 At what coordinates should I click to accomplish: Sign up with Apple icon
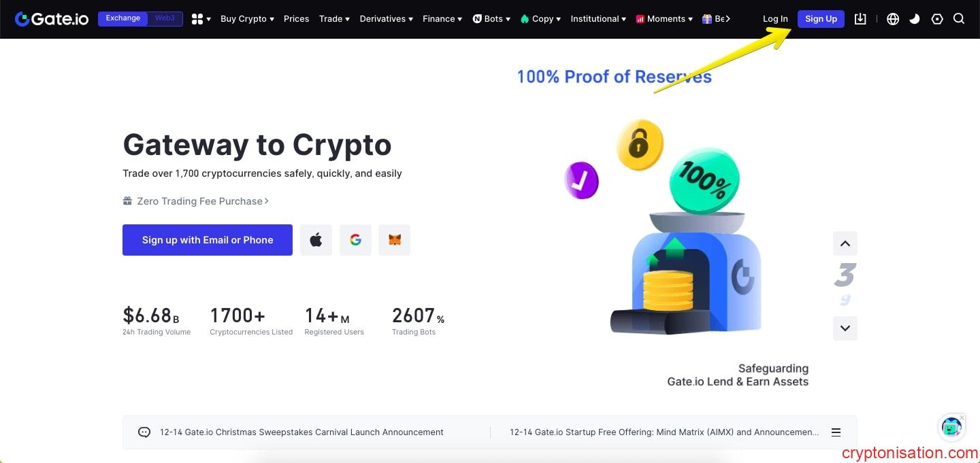click(316, 240)
